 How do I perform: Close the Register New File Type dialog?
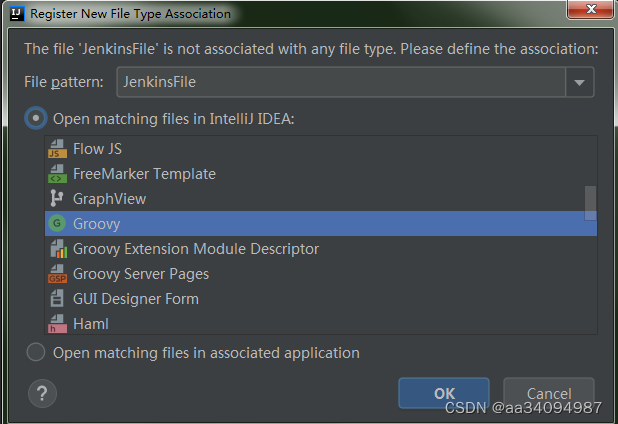[591, 9]
